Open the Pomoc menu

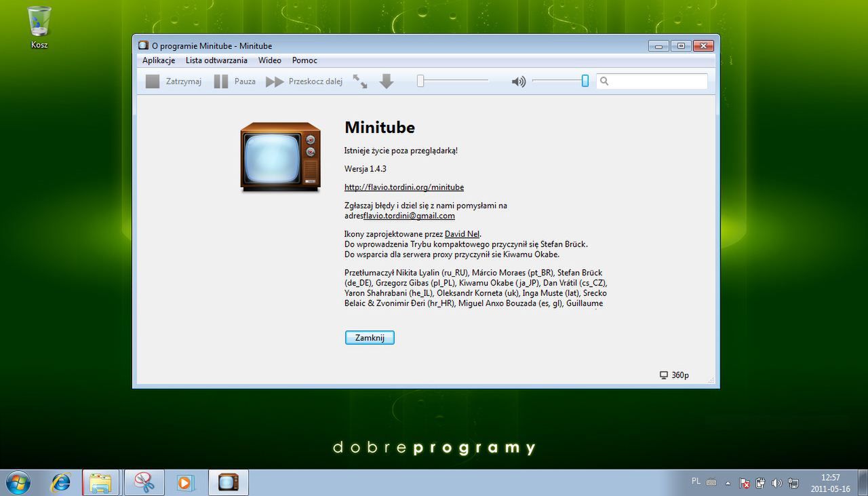(304, 60)
